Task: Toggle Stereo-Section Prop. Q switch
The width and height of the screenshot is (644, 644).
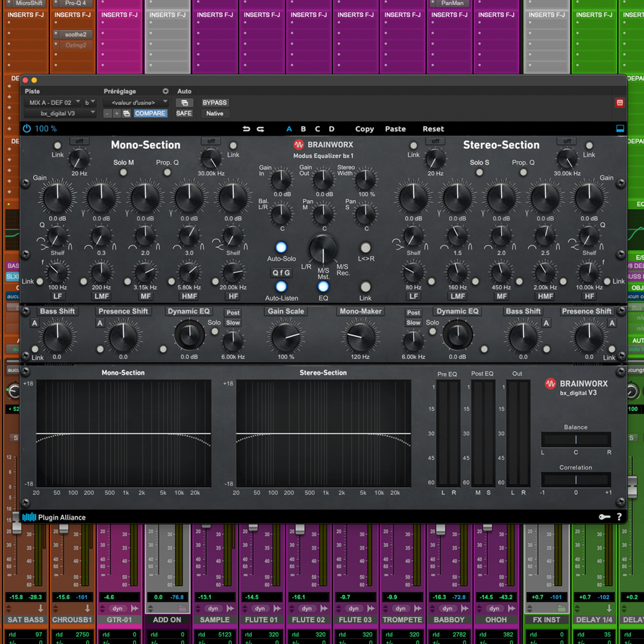Action: pyautogui.click(x=523, y=172)
